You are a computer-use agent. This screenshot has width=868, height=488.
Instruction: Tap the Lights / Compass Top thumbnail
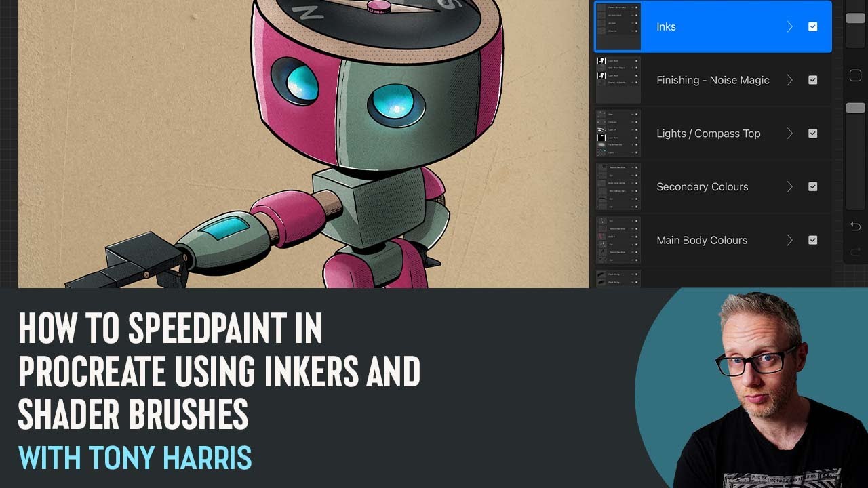click(618, 134)
